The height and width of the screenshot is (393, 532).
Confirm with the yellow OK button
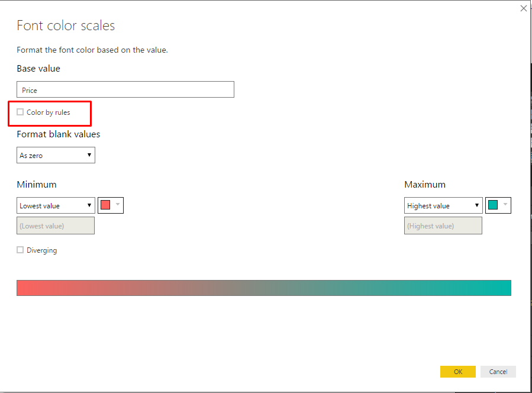[x=457, y=372]
